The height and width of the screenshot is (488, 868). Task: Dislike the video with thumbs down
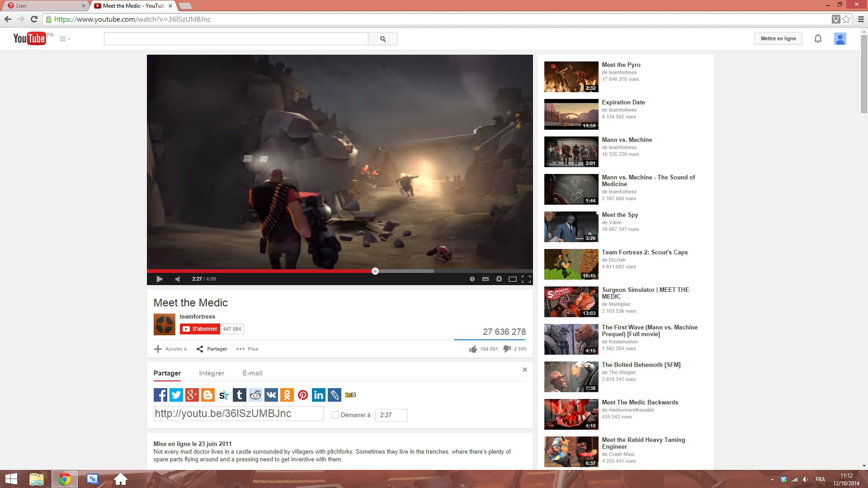(x=507, y=349)
